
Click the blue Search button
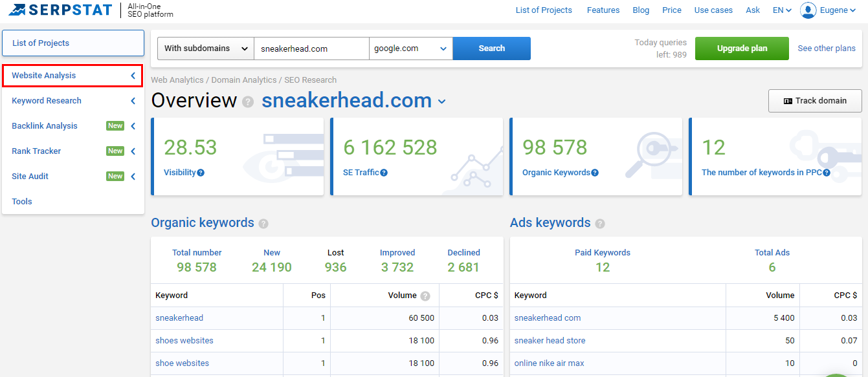tap(492, 48)
